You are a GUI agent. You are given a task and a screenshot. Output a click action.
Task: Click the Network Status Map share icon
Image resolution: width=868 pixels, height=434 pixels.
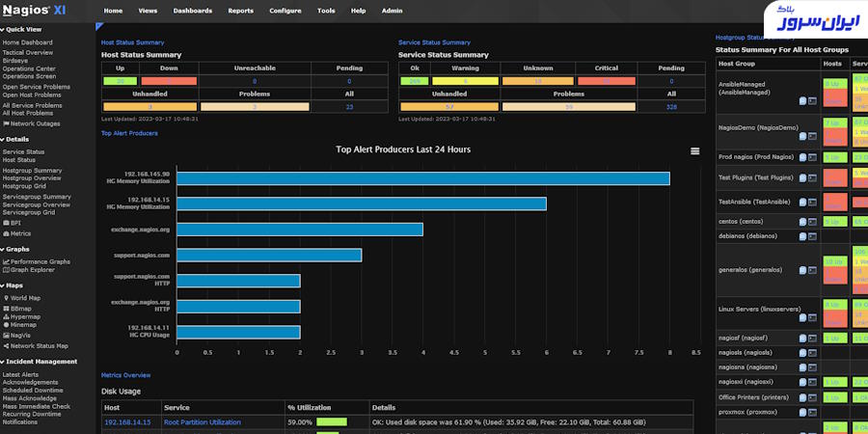6,346
